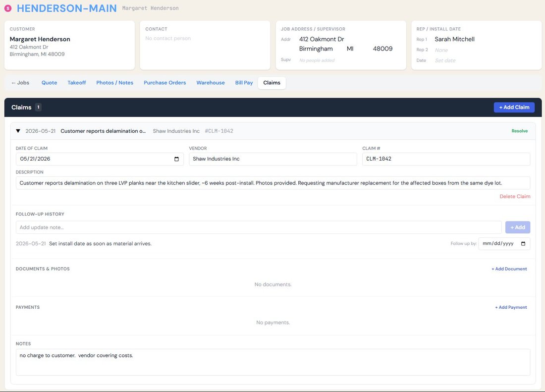Collapse the CLM-1042 claim row triangle
The width and height of the screenshot is (545, 392).
coord(18,131)
